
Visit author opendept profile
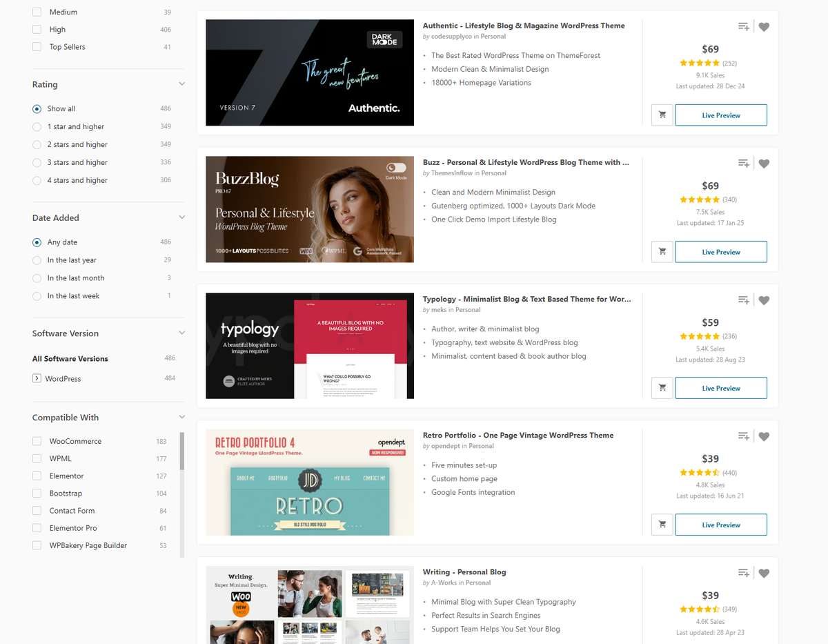446,446
